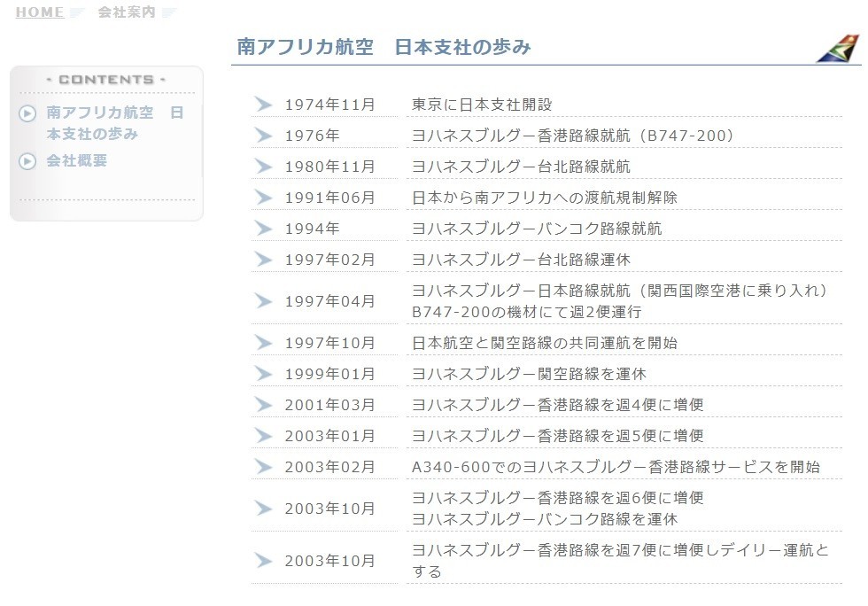Click play icon beside sidebar 南アフリカ航空 link
Screen dimensions: 868x606
click(x=27, y=113)
